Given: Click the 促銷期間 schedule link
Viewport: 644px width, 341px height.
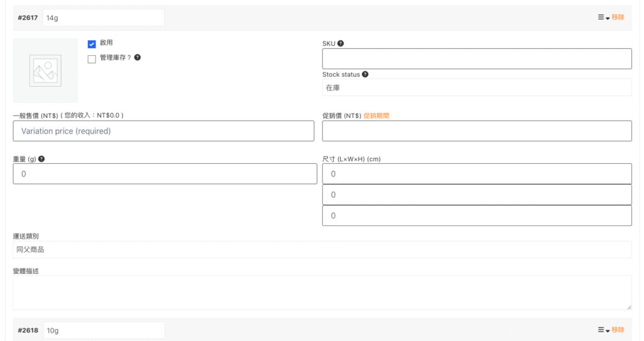Looking at the screenshot, I should tap(376, 116).
